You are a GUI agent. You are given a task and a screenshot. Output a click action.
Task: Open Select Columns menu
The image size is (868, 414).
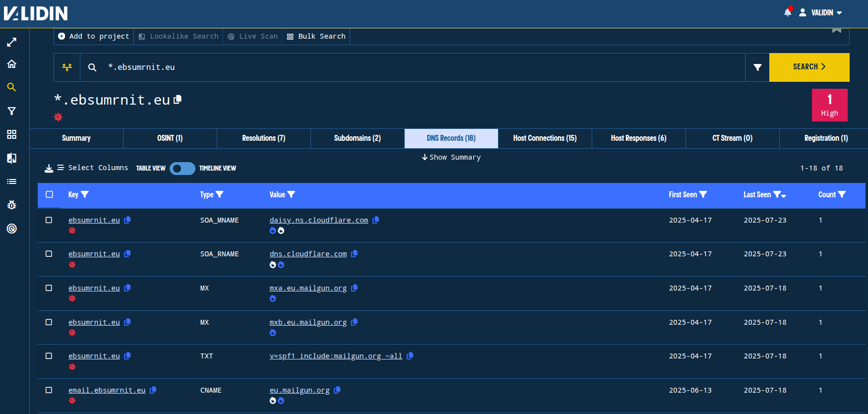[93, 168]
